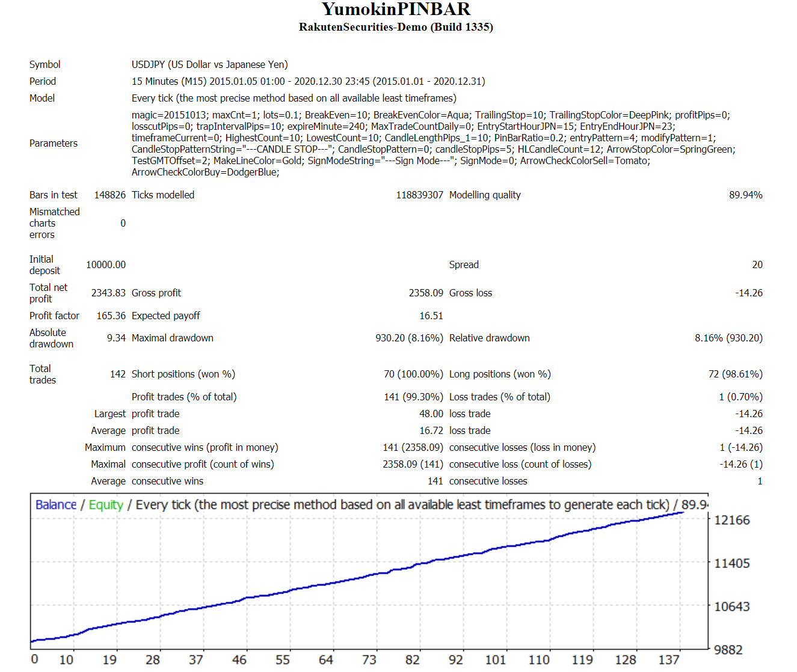Select the gross profit value 2358.09

tap(426, 293)
